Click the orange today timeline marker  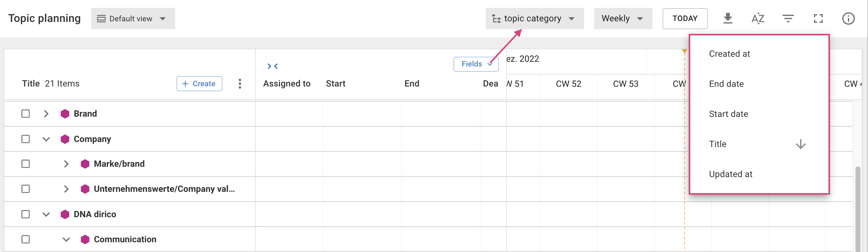[684, 51]
